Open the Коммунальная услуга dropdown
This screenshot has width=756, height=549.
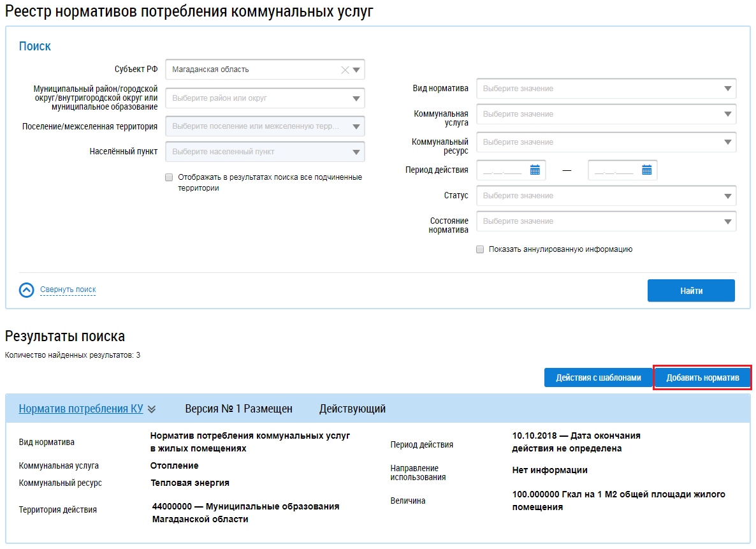click(x=727, y=114)
